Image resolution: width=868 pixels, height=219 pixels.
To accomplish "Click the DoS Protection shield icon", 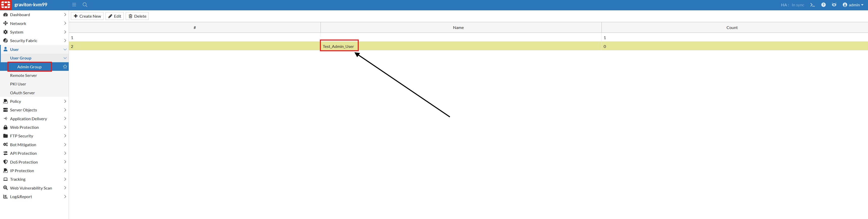I will (x=5, y=162).
